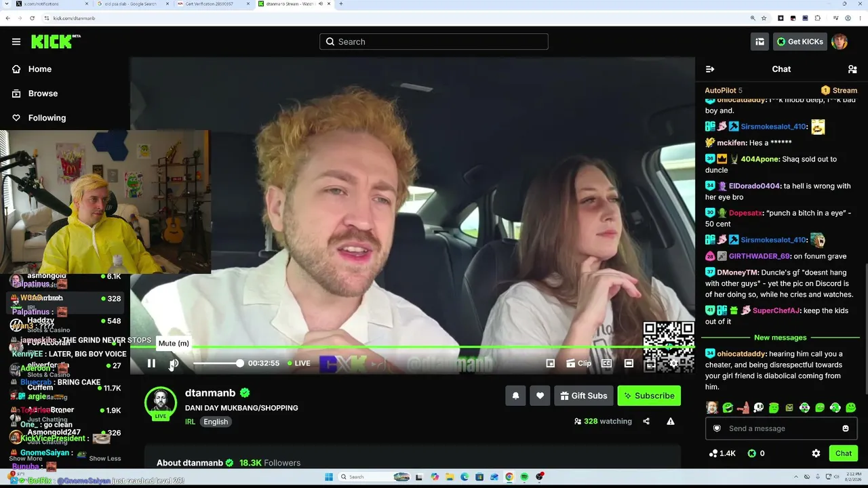868x488 pixels.
Task: Open chat identity shield icon
Action: [717, 428]
